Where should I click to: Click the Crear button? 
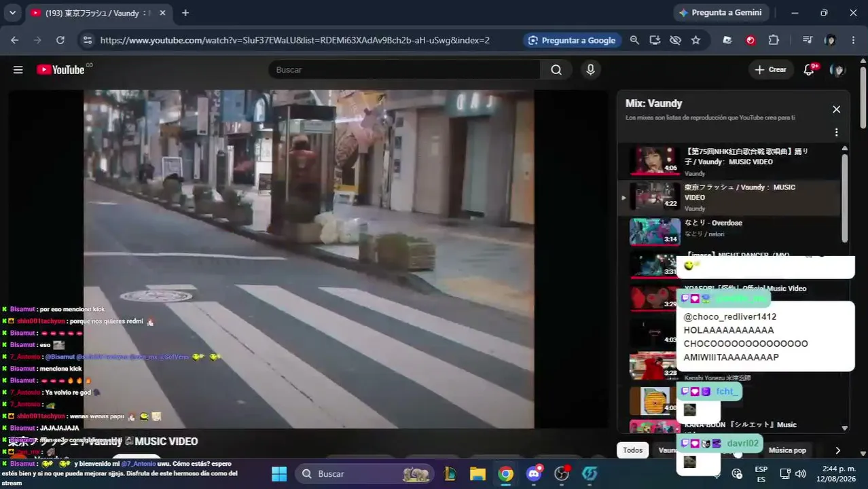771,70
